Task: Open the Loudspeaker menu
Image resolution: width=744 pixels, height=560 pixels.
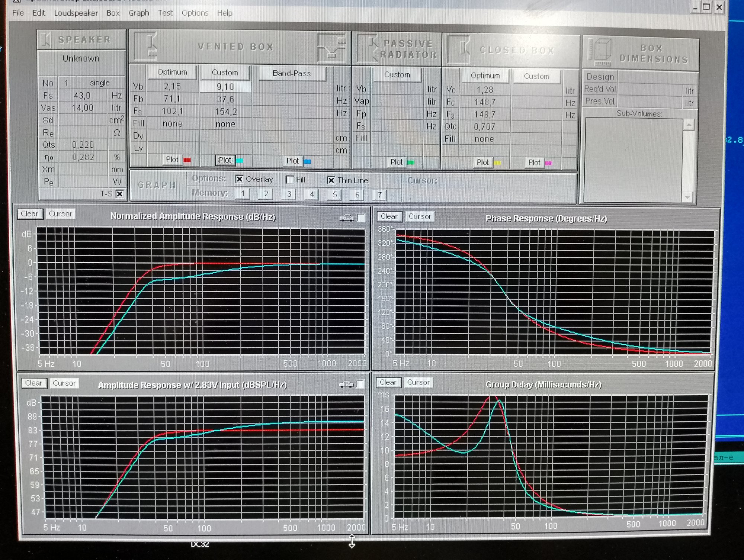Action: pyautogui.click(x=76, y=13)
